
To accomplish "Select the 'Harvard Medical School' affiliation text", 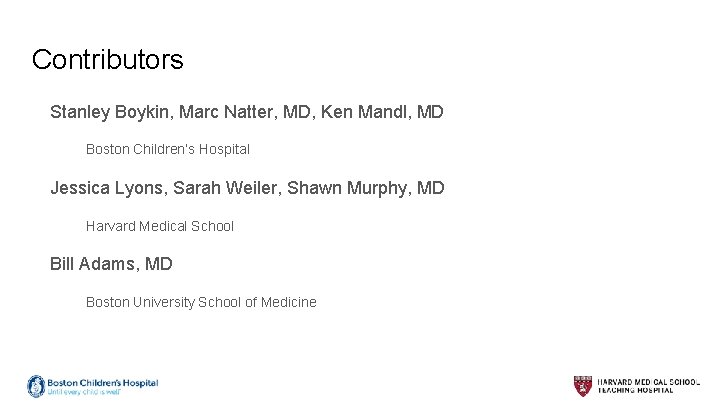I will click(160, 226).
